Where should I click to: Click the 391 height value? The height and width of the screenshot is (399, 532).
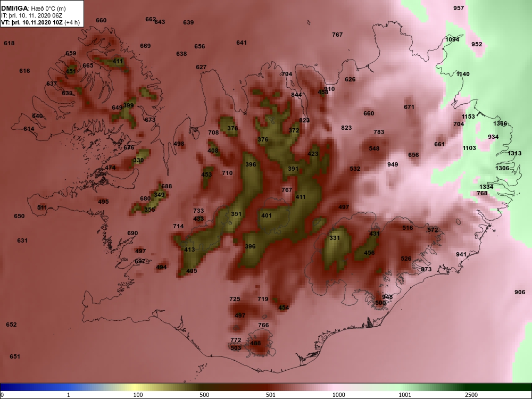(x=293, y=169)
